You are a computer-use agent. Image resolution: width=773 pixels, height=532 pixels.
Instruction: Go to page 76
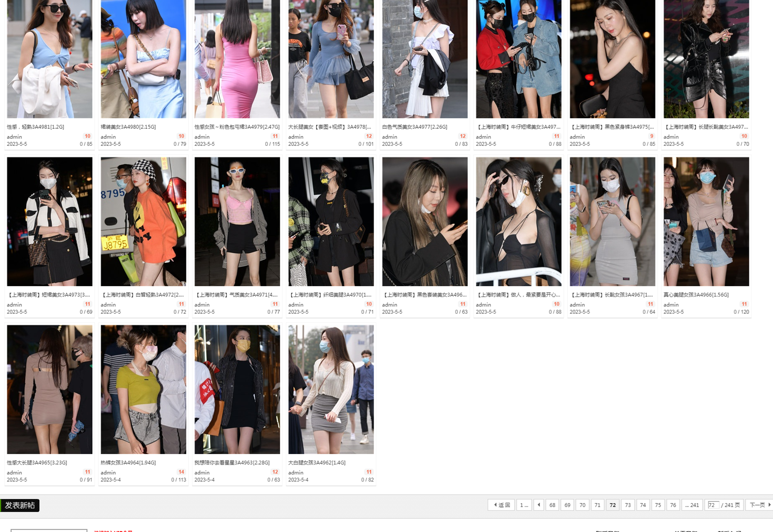(x=673, y=505)
